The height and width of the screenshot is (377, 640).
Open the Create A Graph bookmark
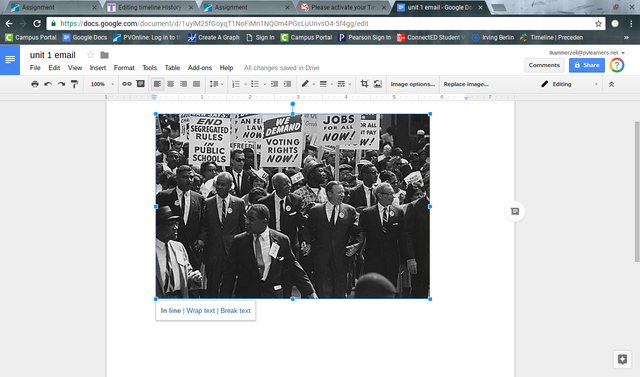[x=213, y=38]
